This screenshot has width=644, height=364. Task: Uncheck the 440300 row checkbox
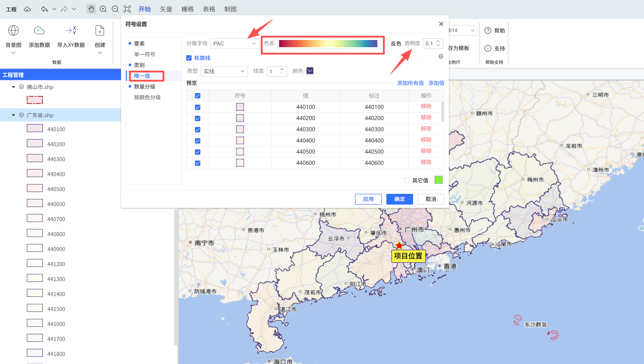pos(197,130)
